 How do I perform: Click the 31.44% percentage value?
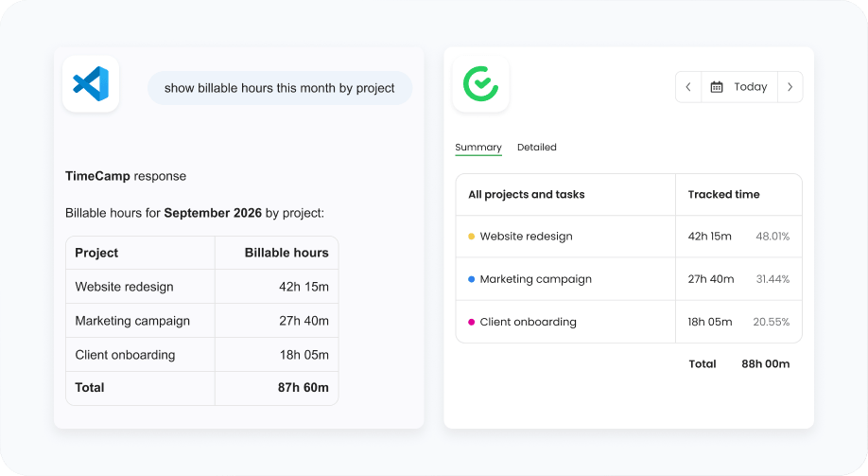tap(773, 279)
